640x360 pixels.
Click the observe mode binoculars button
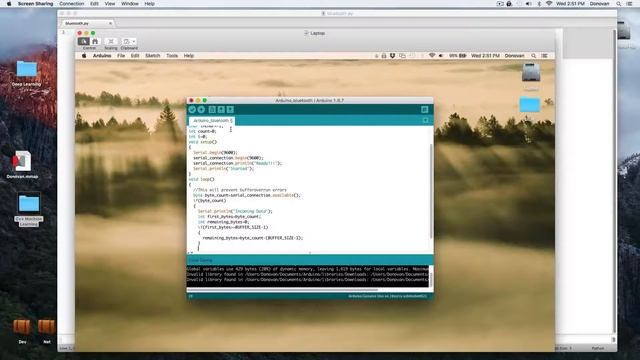coord(95,41)
